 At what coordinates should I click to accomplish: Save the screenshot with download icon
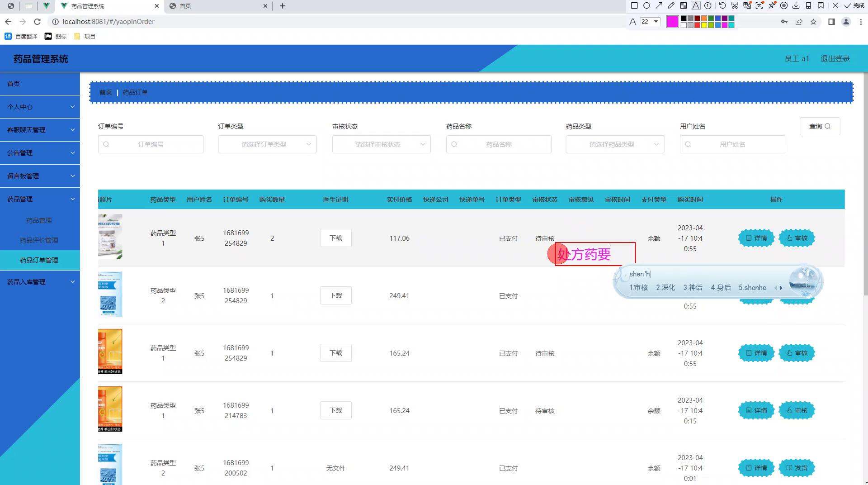pos(796,6)
